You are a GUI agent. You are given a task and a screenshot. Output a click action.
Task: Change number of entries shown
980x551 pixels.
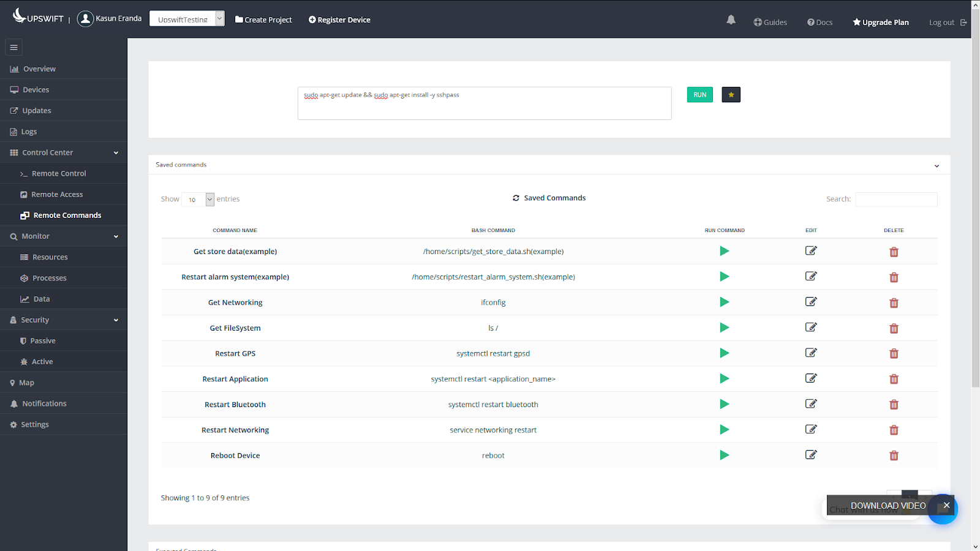(x=197, y=199)
